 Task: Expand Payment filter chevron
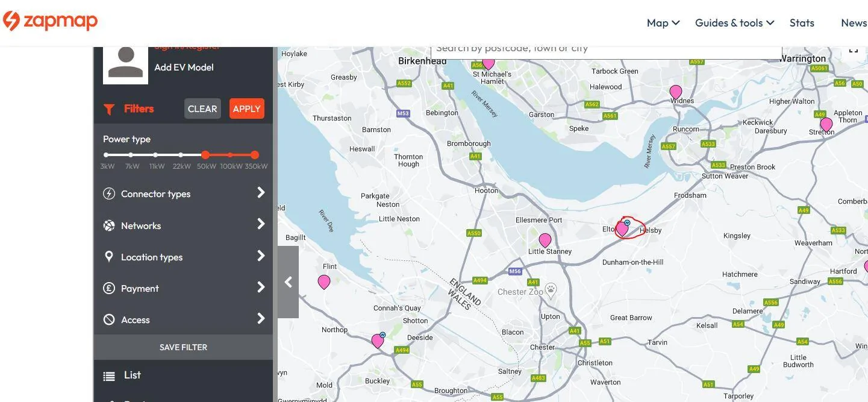pyautogui.click(x=261, y=287)
